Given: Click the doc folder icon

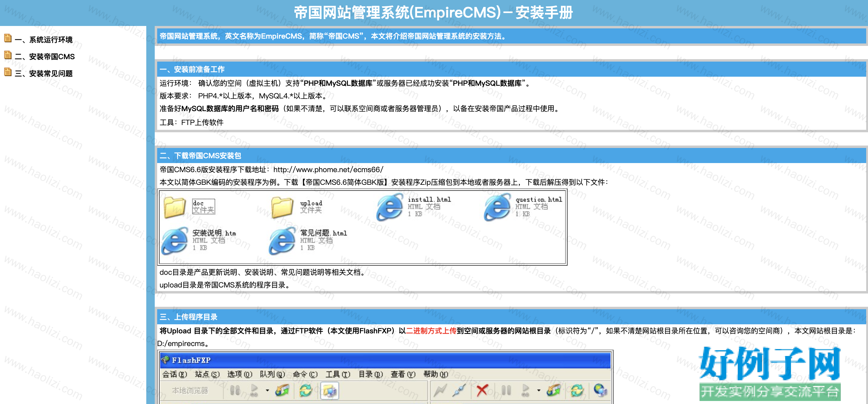Looking at the screenshot, I should (x=175, y=207).
